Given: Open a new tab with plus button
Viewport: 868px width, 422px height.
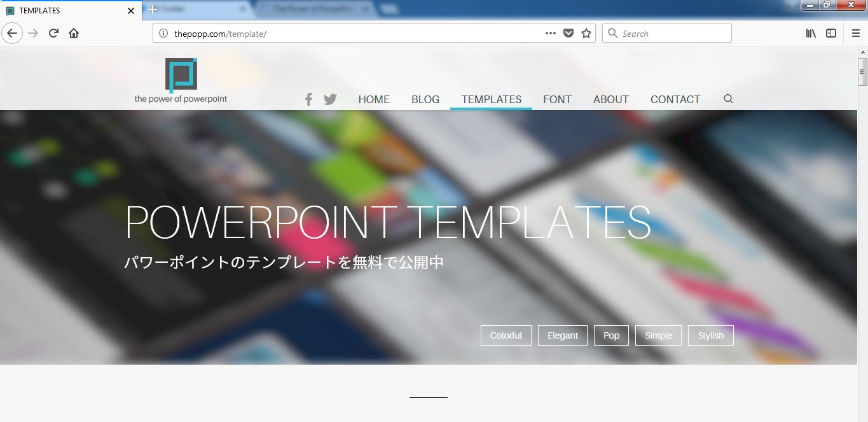Looking at the screenshot, I should 153,10.
